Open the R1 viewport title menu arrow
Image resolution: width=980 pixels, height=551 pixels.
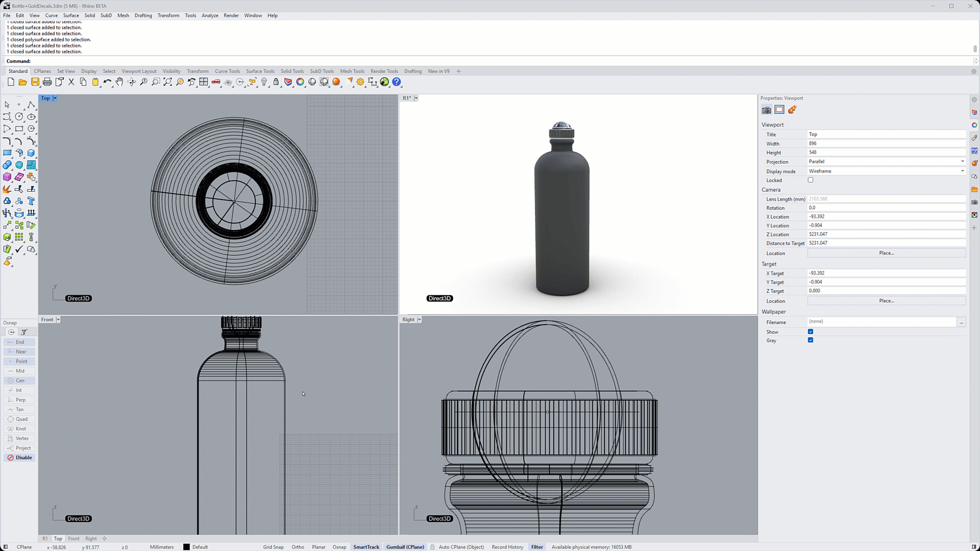coord(416,98)
